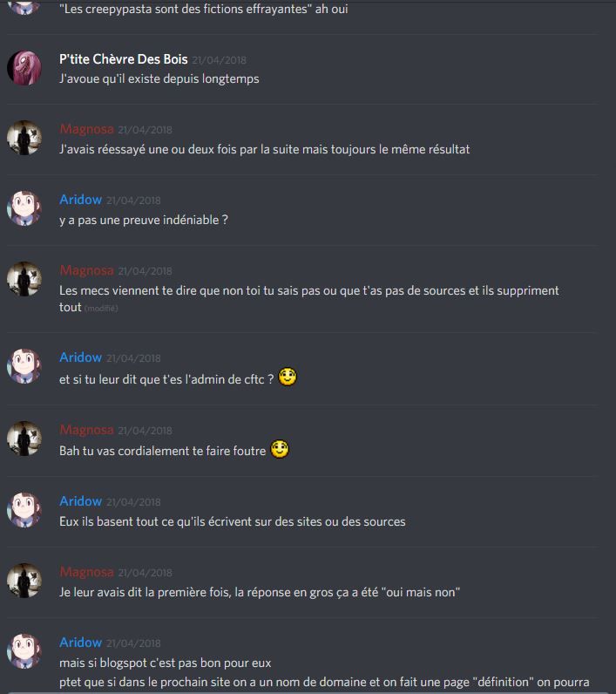This screenshot has width=616, height=694.
Task: Click timestamp next to P'tite Chèvre Des Bois
Action: click(x=220, y=60)
